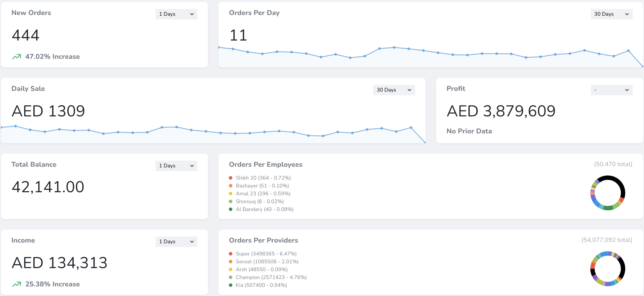Screen dimensions: 644x296
Task: Click Bashayer orange legend dot
Action: (231, 185)
